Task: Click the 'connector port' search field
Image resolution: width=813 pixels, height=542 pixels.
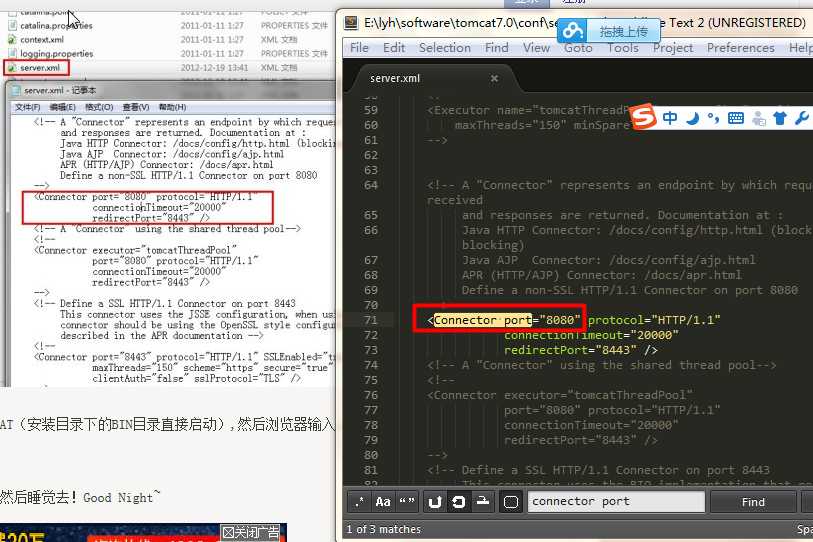Action: pos(616,502)
